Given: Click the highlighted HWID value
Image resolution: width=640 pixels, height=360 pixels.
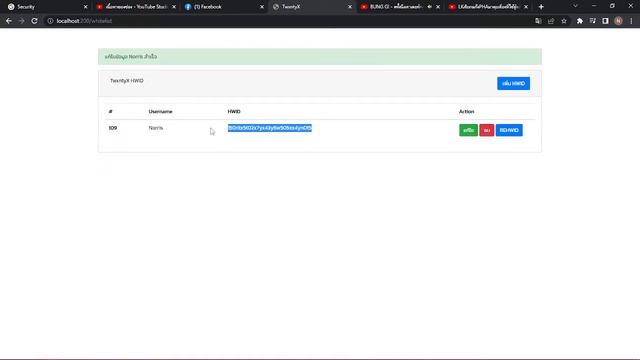Looking at the screenshot, I should 270,128.
